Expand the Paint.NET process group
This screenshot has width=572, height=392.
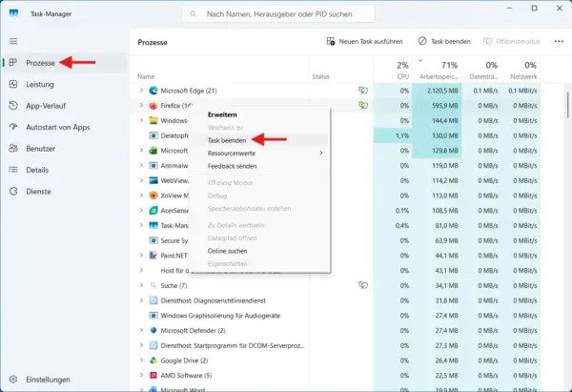pyautogui.click(x=141, y=255)
